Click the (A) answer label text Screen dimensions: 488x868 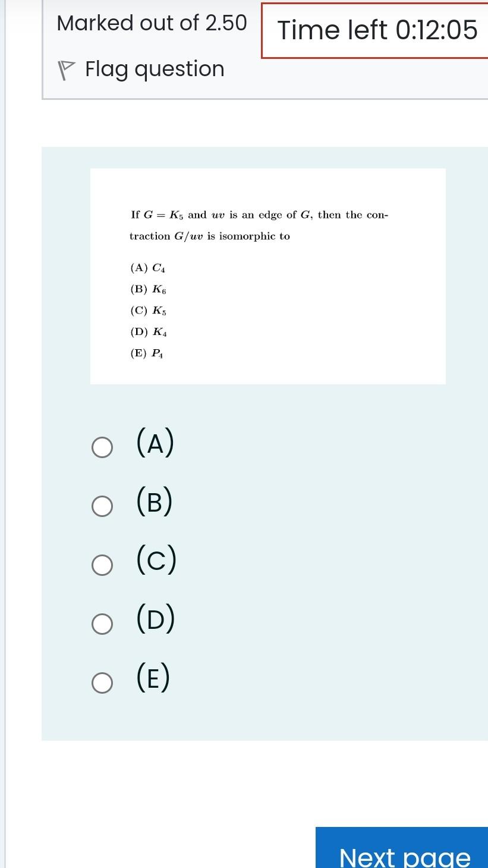[156, 443]
